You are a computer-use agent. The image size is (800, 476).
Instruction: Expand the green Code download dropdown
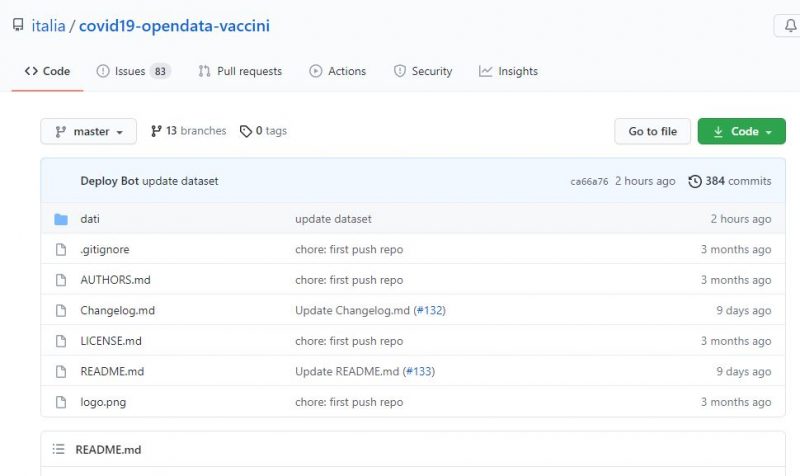coord(741,131)
